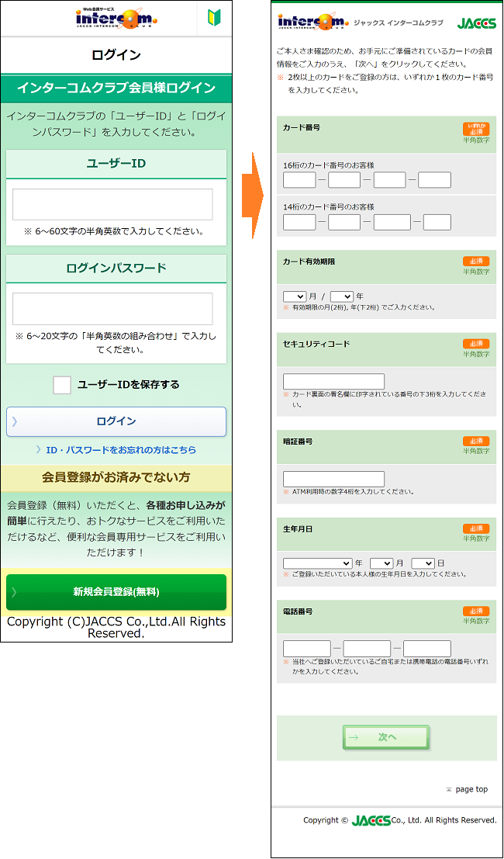Click the 次へ button
Screen dimensions: 504x859
coord(386,737)
